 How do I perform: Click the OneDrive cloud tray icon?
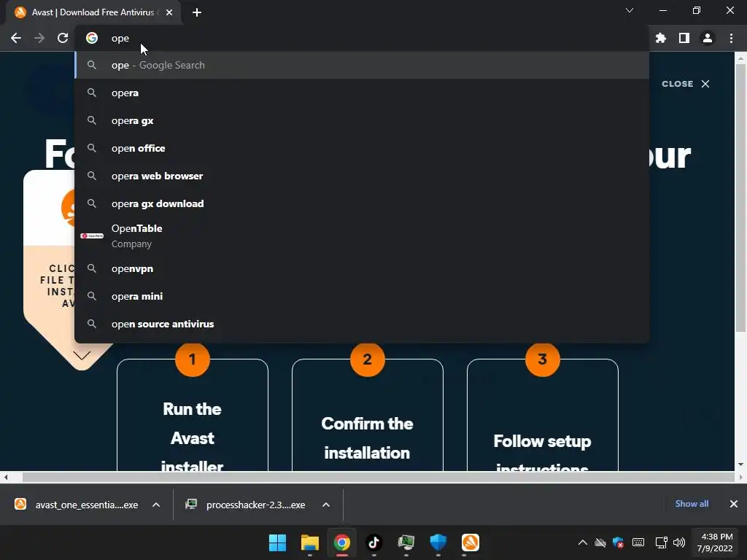[x=600, y=542]
